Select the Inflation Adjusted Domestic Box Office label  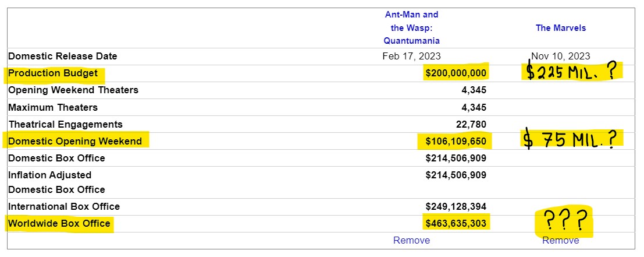[56, 182]
